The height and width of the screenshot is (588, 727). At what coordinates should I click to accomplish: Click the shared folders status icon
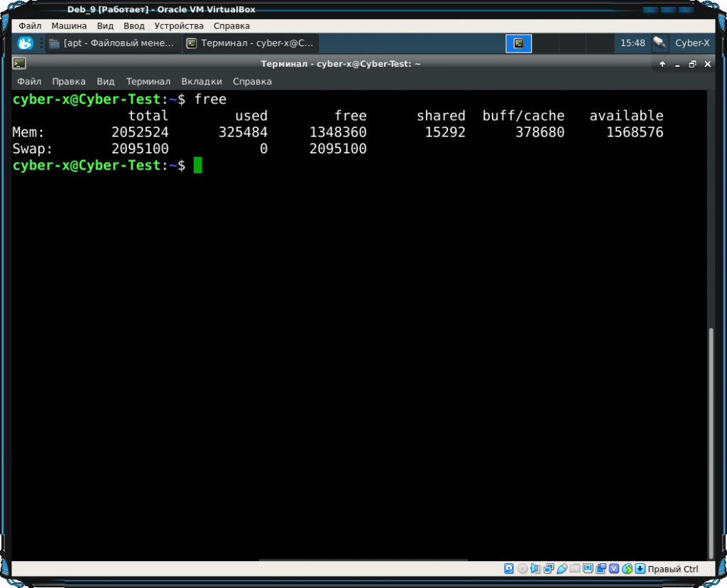(x=575, y=569)
